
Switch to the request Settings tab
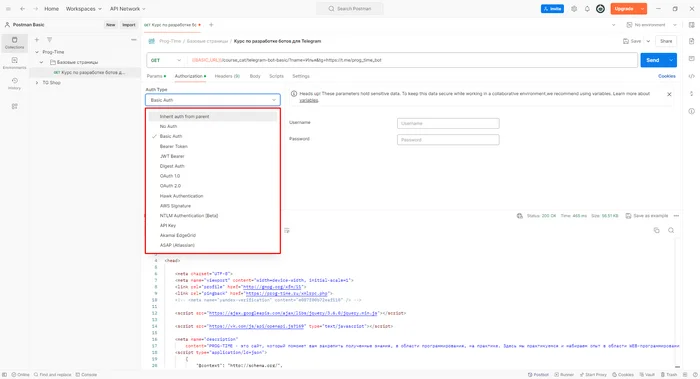pyautogui.click(x=301, y=76)
